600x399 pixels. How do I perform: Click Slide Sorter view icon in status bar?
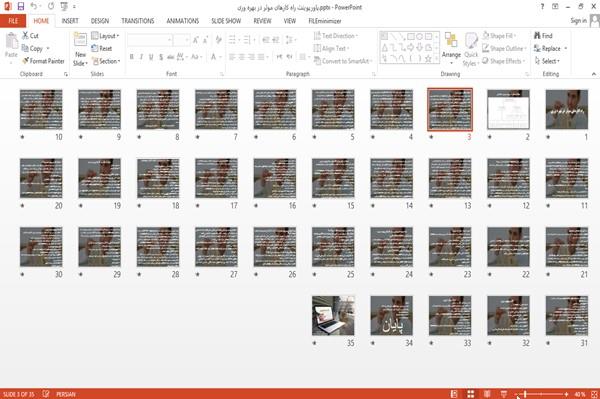471,394
